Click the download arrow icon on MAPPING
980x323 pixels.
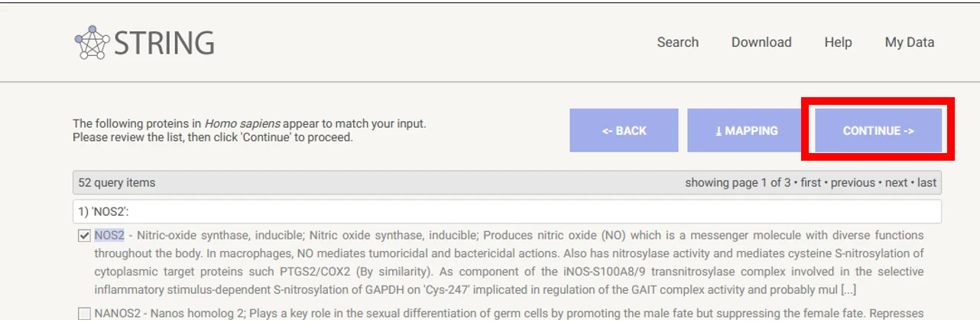coord(719,131)
